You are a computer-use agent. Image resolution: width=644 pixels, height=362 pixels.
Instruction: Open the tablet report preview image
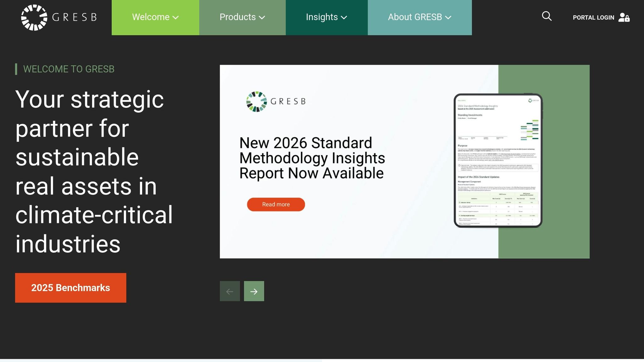tap(498, 160)
